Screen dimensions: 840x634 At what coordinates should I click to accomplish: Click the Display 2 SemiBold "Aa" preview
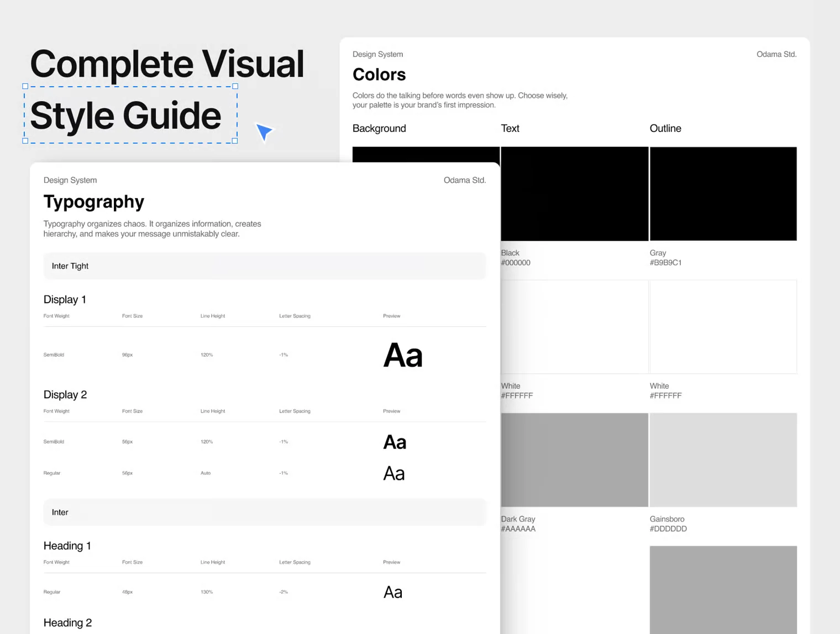click(395, 442)
